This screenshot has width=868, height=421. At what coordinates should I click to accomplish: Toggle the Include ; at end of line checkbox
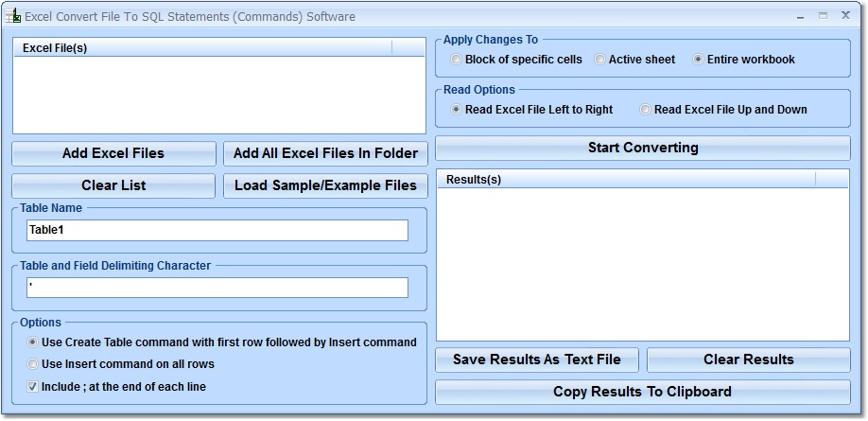pyautogui.click(x=33, y=386)
